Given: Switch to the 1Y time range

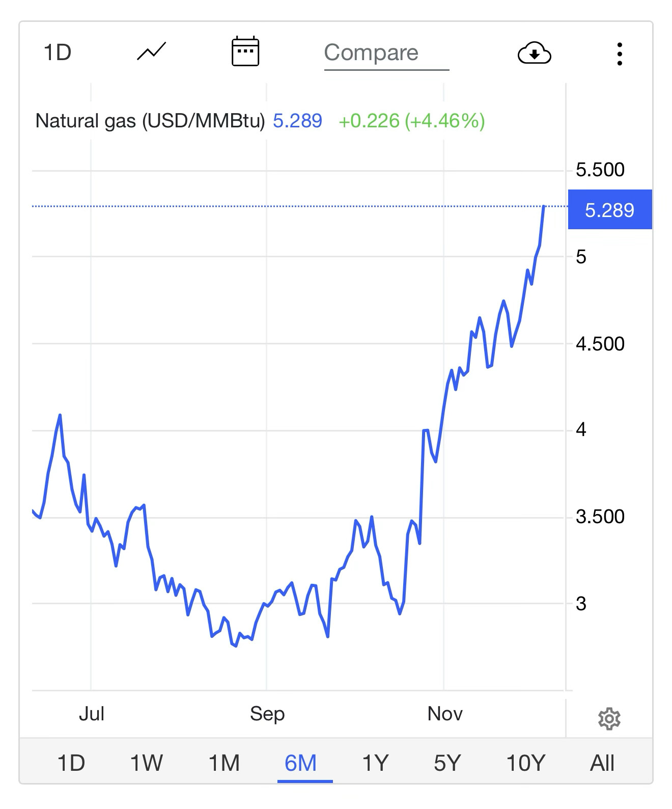Looking at the screenshot, I should point(375,763).
